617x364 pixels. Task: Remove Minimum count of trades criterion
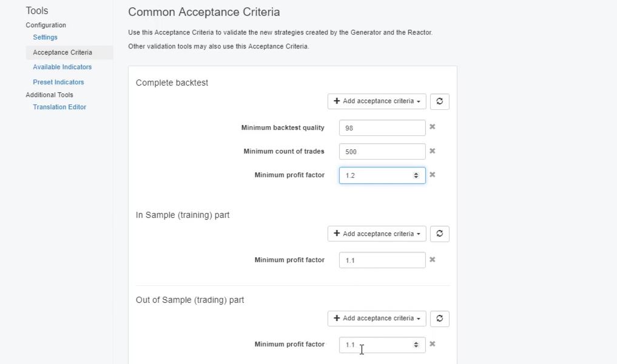click(433, 151)
